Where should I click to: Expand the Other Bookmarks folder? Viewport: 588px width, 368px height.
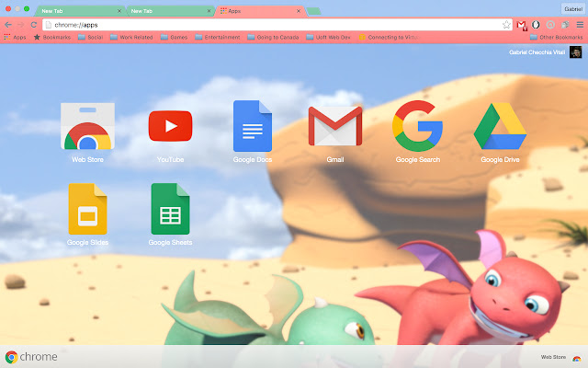tap(557, 37)
